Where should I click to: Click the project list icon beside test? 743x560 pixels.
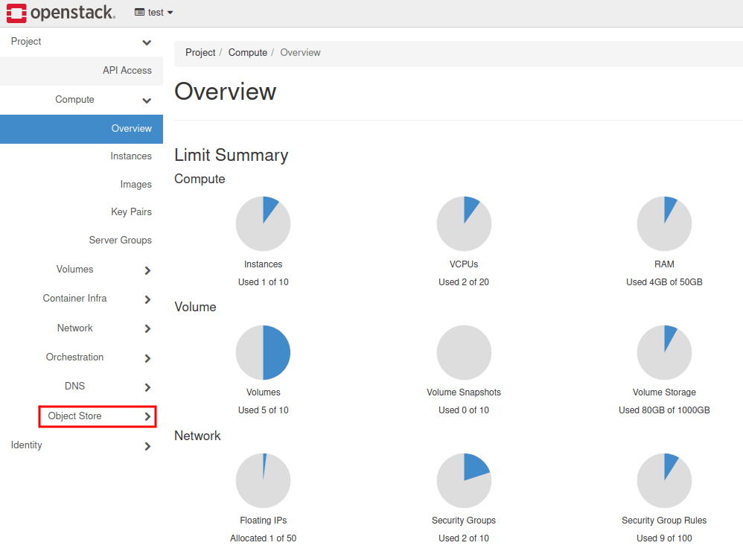(139, 13)
